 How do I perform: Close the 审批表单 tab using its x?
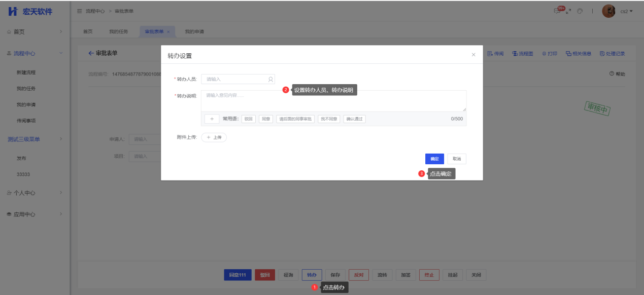168,32
